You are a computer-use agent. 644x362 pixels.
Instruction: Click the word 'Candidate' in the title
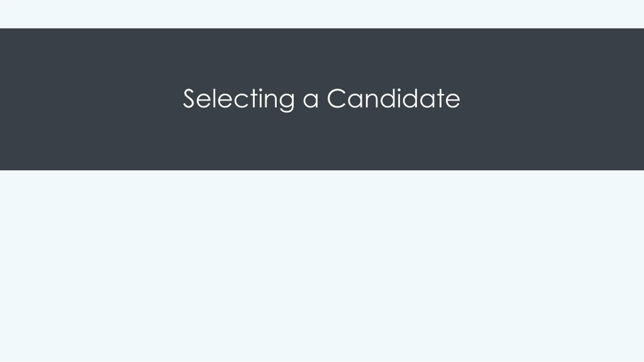click(394, 98)
